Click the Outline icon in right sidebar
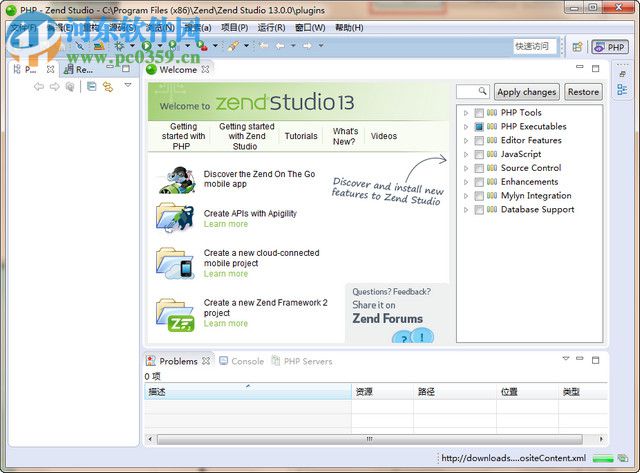The width and height of the screenshot is (640, 473). click(622, 89)
